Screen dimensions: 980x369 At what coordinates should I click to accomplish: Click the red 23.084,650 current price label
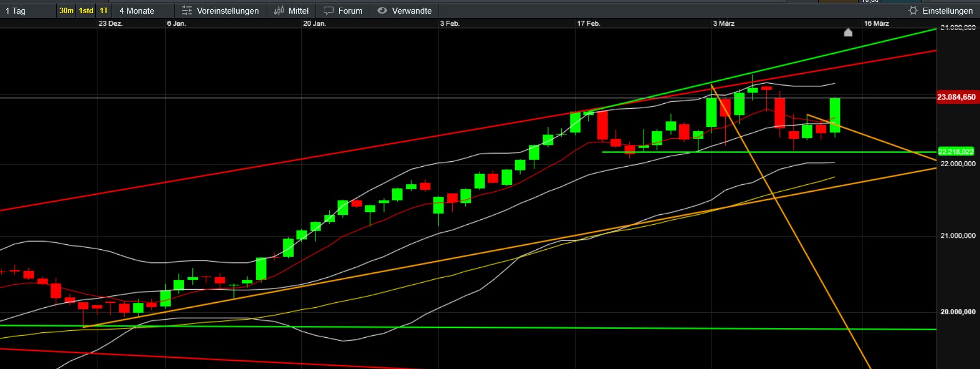[956, 97]
